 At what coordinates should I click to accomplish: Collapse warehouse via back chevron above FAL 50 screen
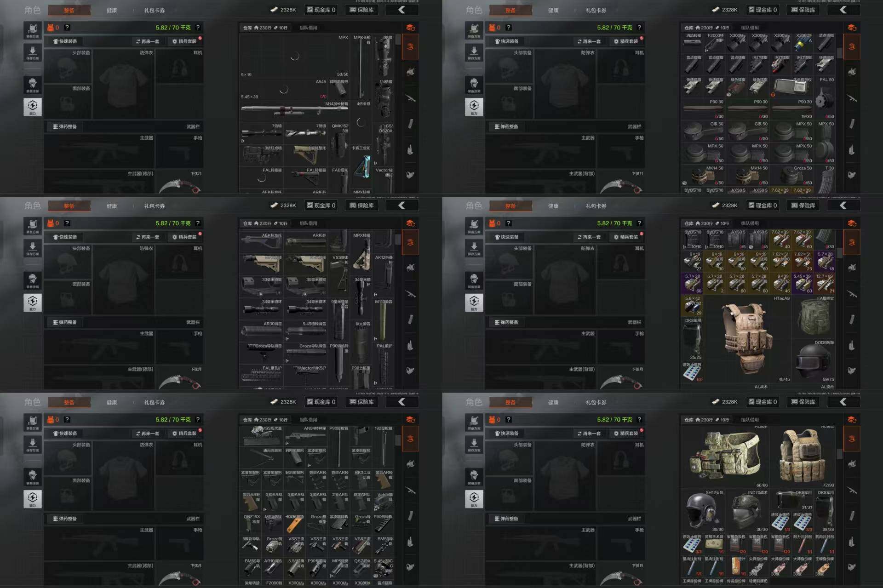point(843,10)
